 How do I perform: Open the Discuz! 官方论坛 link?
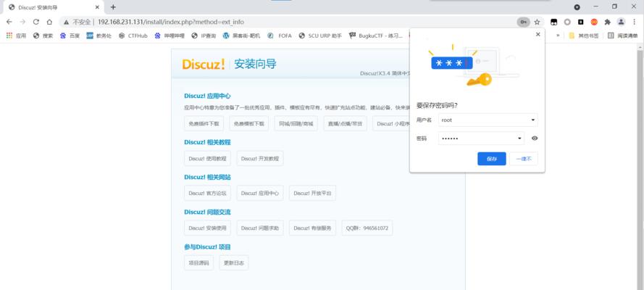click(207, 193)
